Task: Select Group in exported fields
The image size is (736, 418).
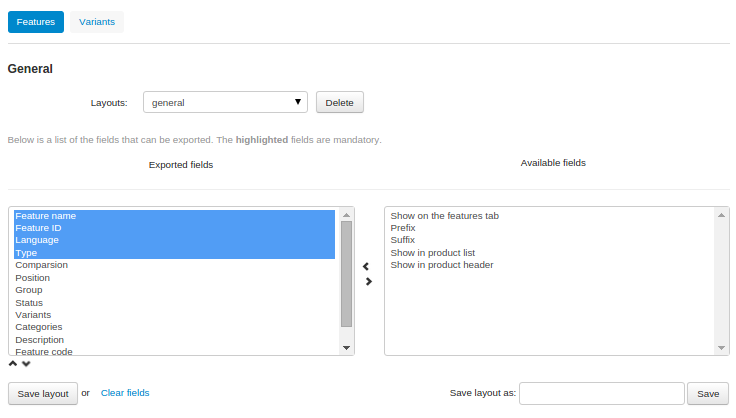Action: point(174,290)
